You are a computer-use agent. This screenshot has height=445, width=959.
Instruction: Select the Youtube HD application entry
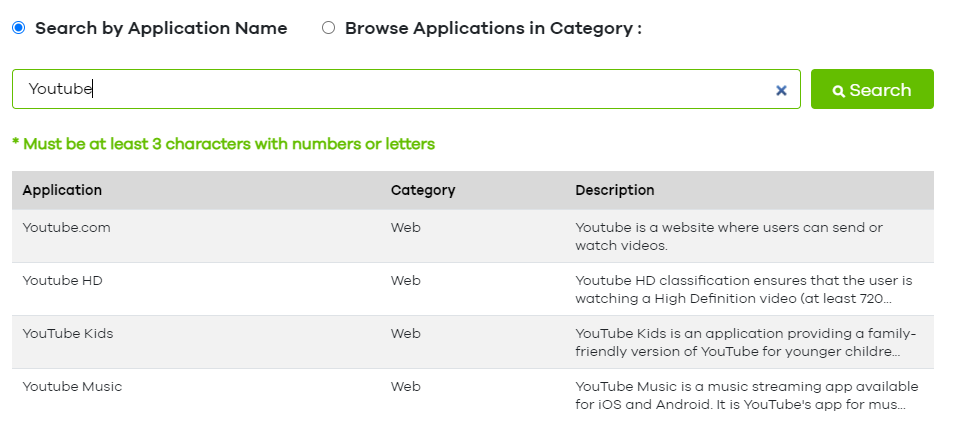click(x=62, y=280)
